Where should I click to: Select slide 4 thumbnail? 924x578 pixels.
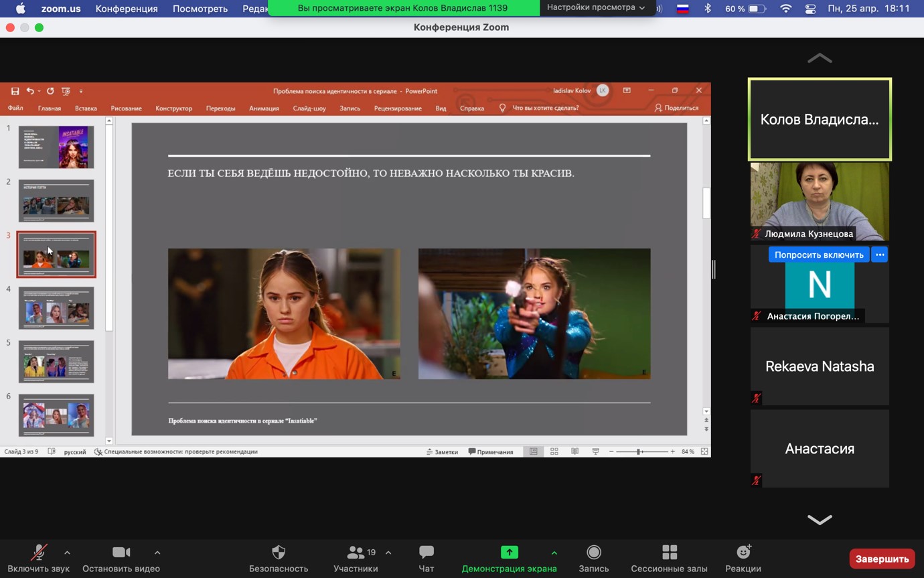pyautogui.click(x=56, y=308)
